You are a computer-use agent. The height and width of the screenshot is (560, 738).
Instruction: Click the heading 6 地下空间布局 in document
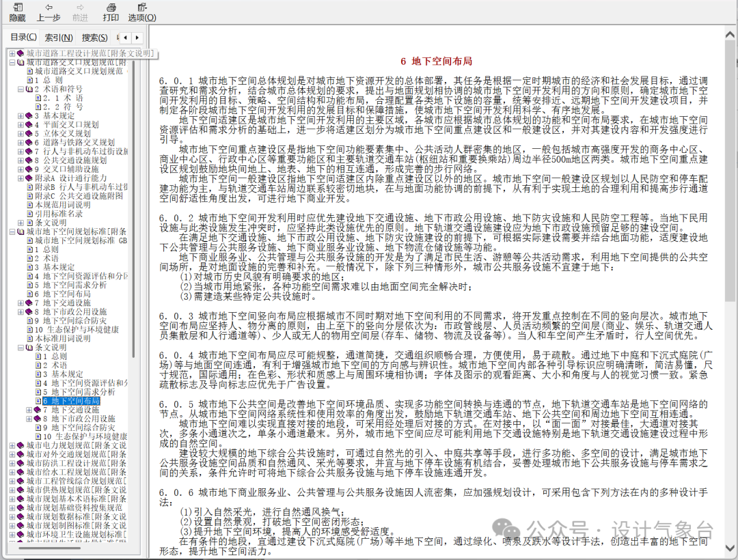click(436, 61)
